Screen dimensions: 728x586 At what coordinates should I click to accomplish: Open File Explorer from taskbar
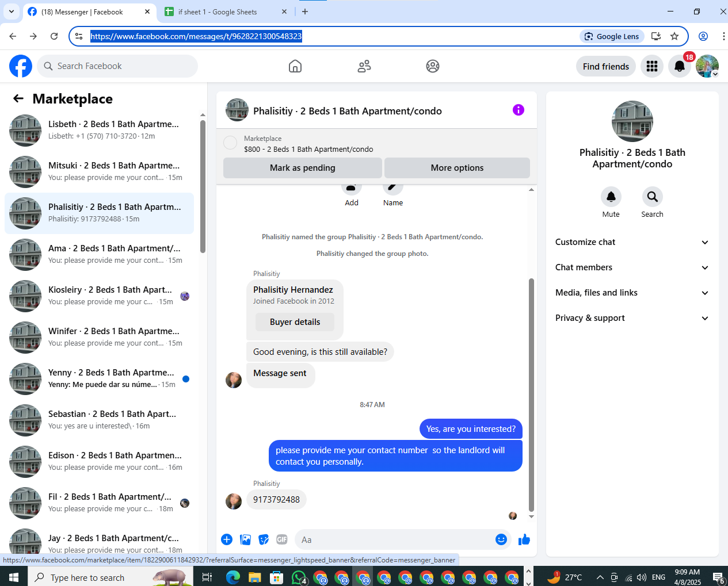tap(255, 577)
